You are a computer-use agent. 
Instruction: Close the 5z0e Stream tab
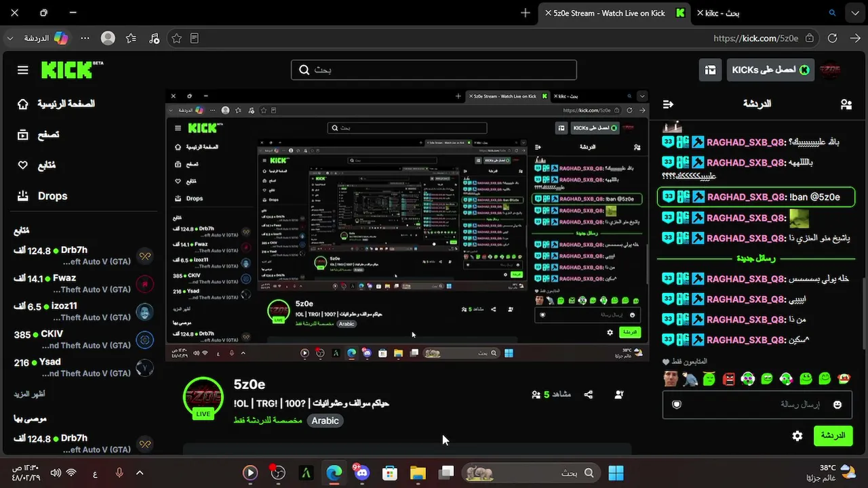pyautogui.click(x=548, y=13)
